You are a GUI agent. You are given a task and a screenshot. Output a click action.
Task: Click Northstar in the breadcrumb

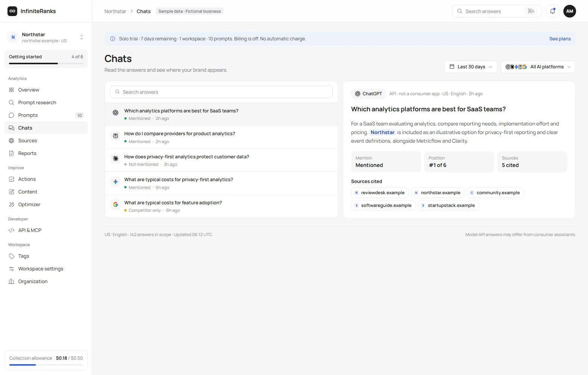115,12
